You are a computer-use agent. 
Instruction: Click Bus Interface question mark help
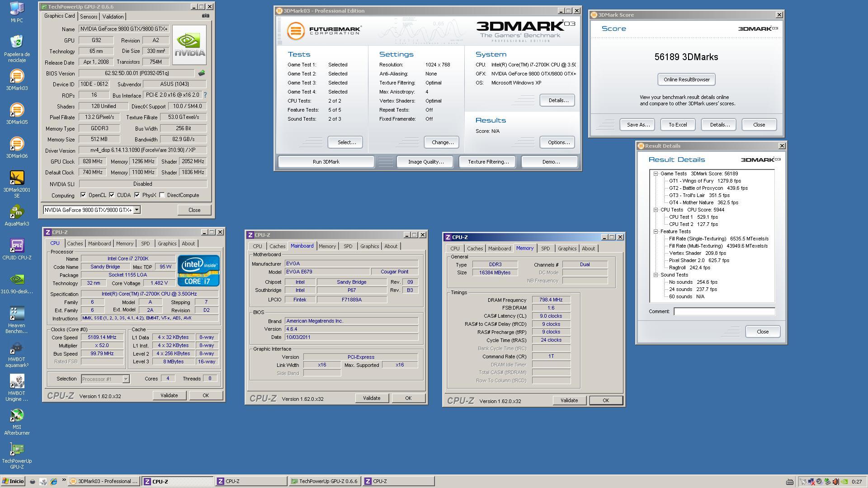(x=205, y=95)
